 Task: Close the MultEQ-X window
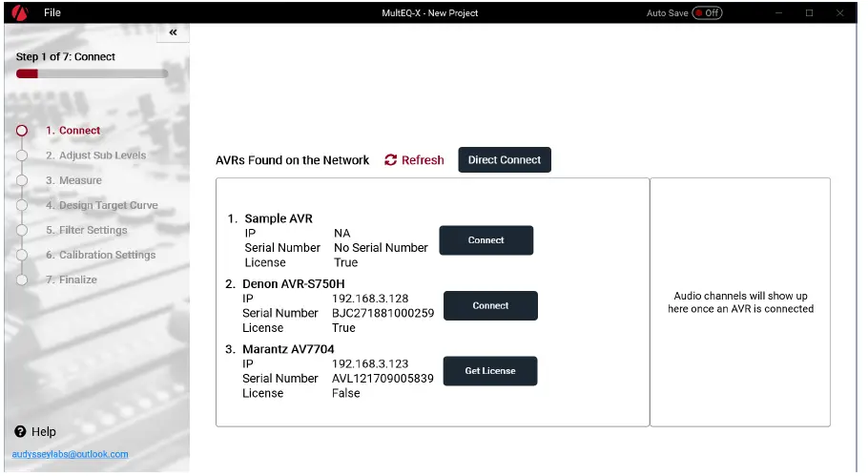coord(839,12)
